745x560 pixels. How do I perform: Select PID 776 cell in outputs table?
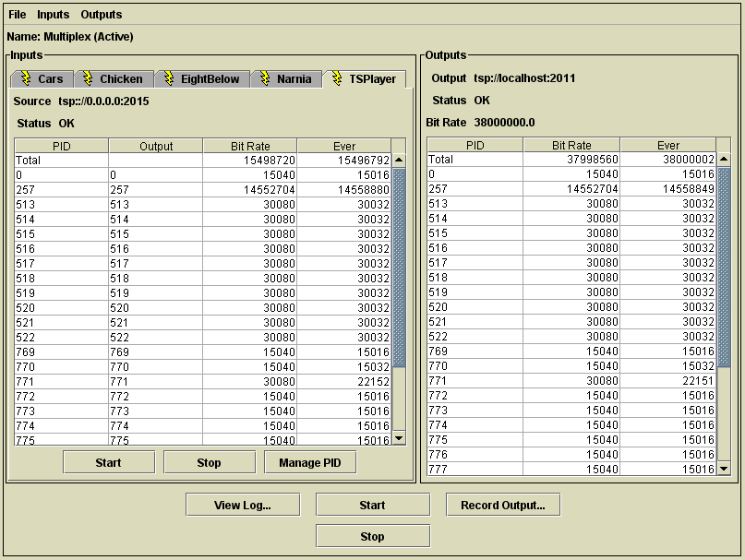pos(475,454)
